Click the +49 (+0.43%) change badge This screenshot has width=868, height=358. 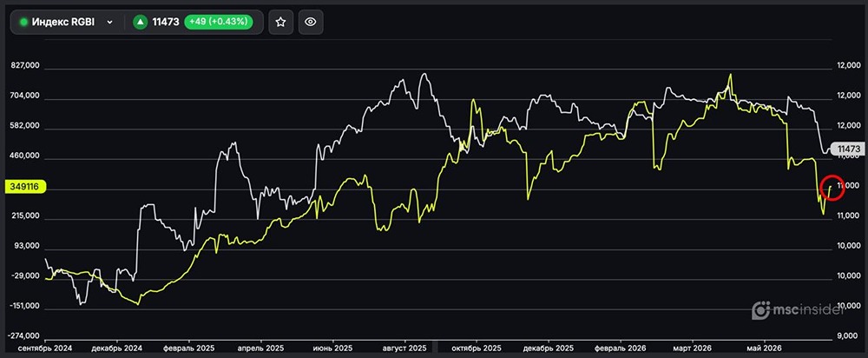coord(218,23)
